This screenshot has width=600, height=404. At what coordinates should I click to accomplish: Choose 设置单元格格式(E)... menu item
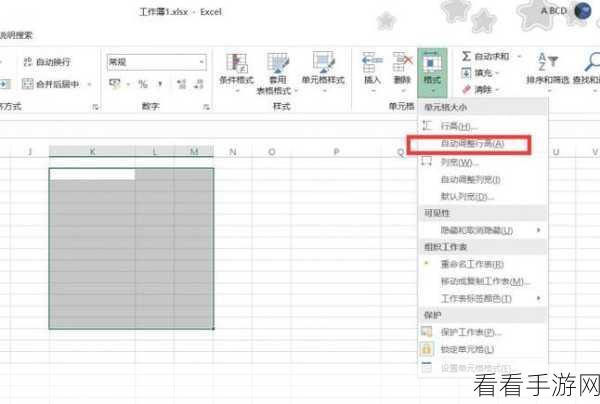click(x=476, y=368)
